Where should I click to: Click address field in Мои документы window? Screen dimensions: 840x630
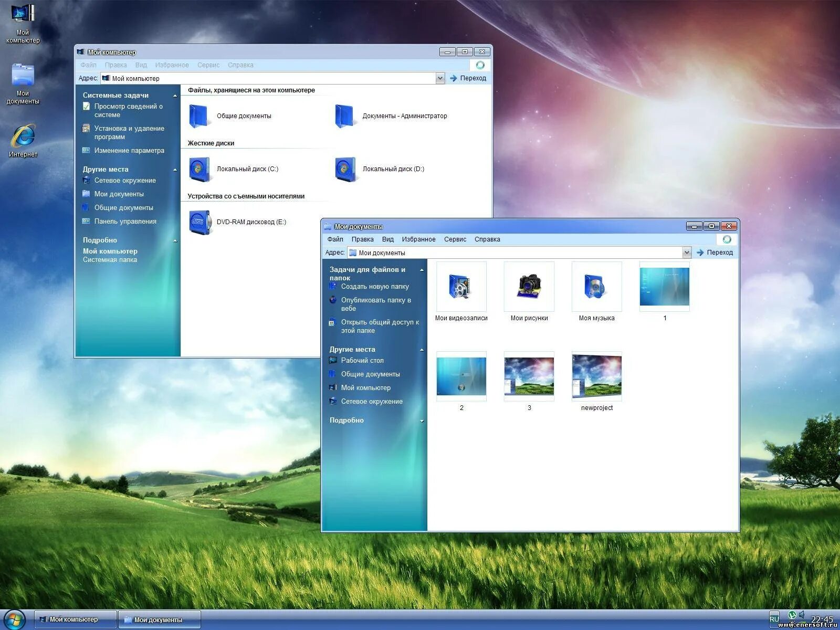tap(514, 253)
